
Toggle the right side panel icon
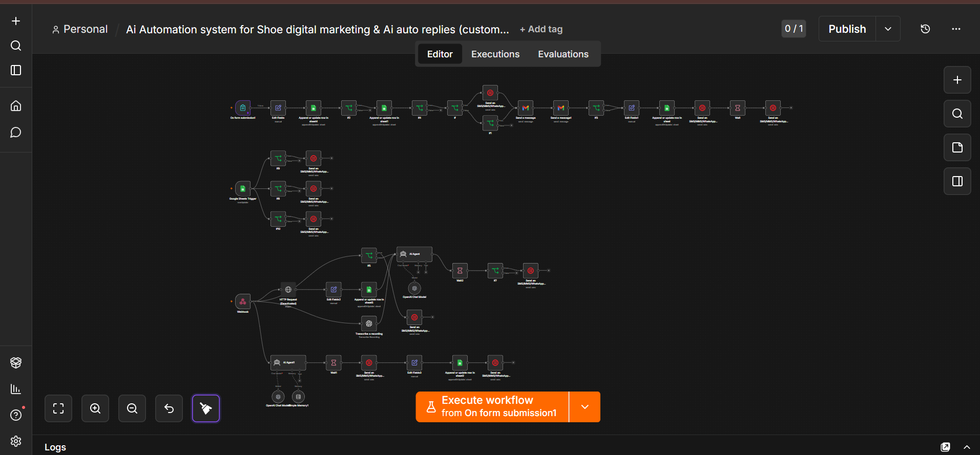[957, 181]
